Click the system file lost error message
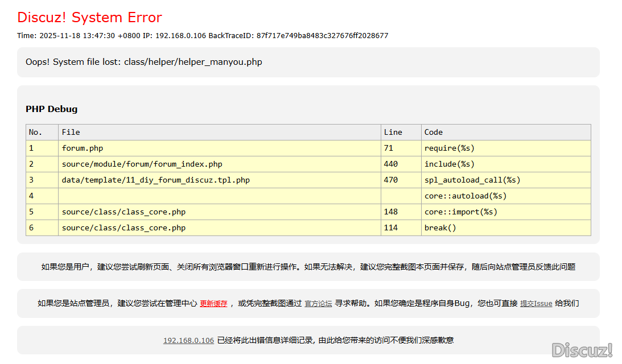 coord(144,62)
